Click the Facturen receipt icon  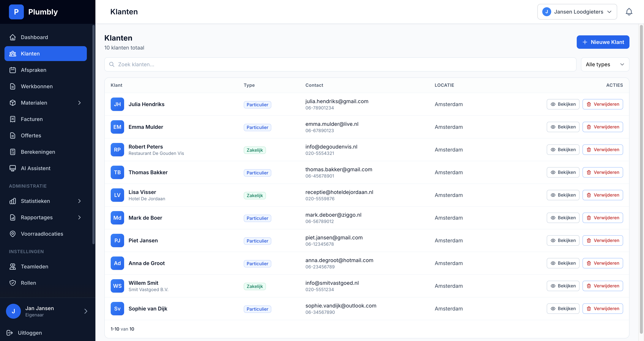click(12, 119)
